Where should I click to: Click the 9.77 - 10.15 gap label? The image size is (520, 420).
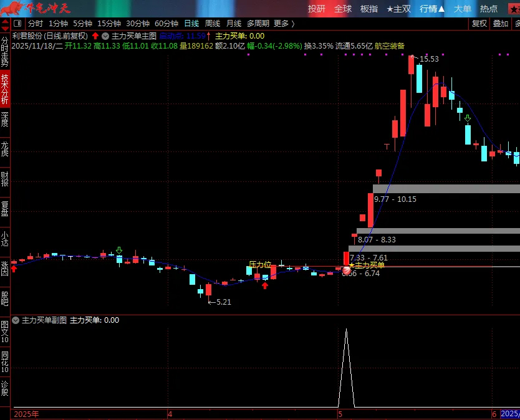395,199
